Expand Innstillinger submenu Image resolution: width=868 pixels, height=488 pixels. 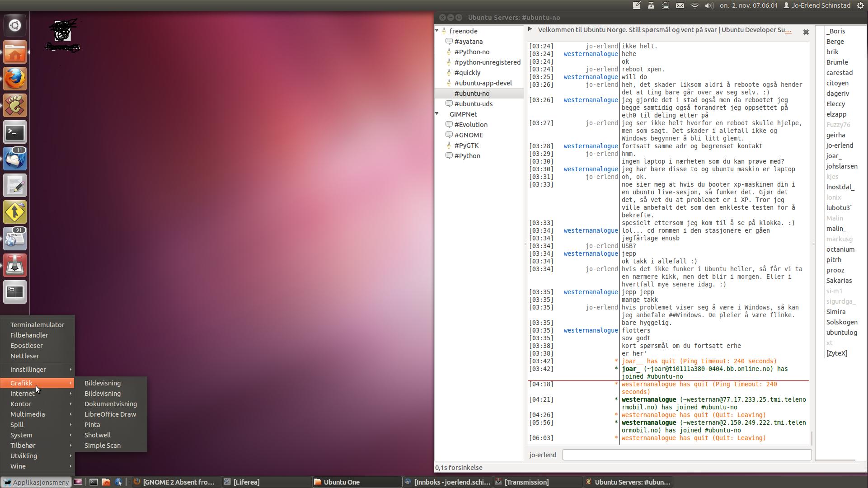pos(38,370)
